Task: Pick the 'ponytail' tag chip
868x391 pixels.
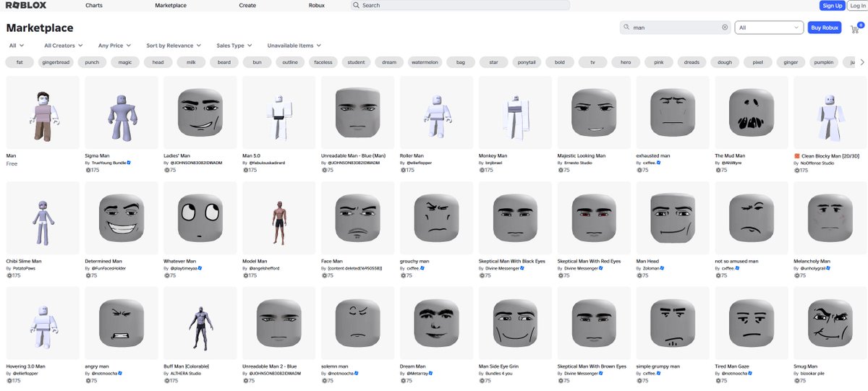Action: pos(527,62)
